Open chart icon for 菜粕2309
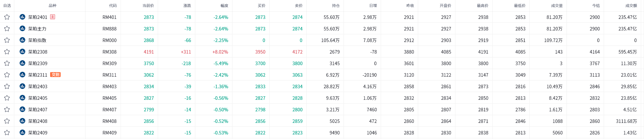The width and height of the screenshot is (644, 139). tap(22, 63)
